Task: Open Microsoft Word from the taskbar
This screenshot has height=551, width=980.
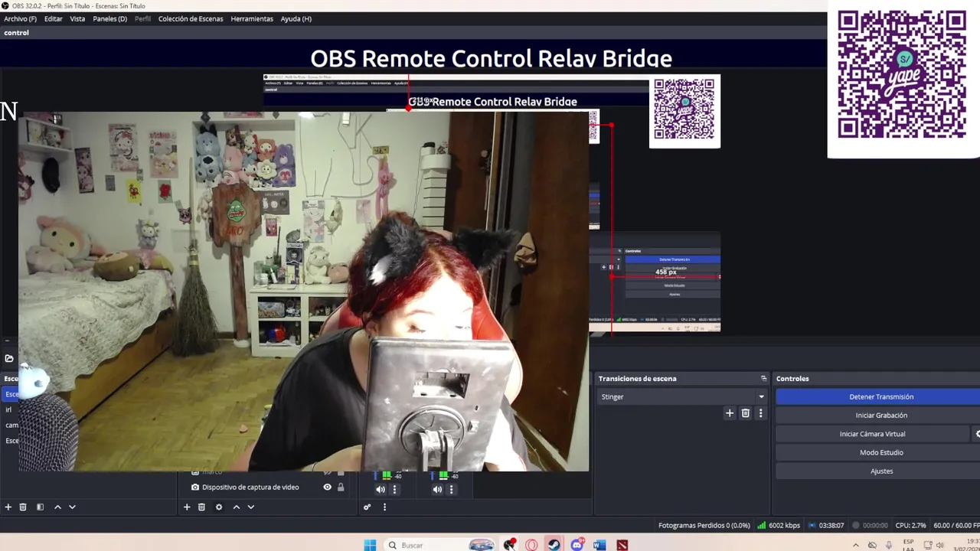Action: (x=599, y=545)
